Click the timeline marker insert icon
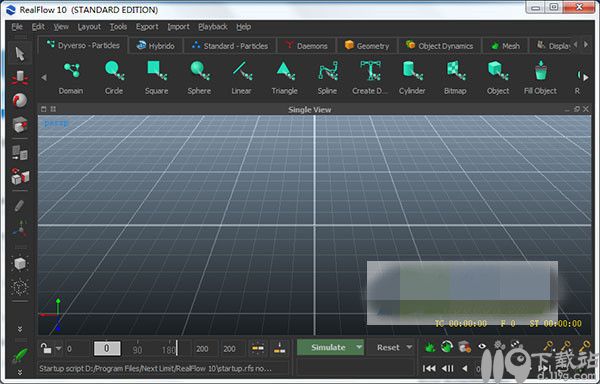This screenshot has width=600, height=384. click(x=280, y=348)
